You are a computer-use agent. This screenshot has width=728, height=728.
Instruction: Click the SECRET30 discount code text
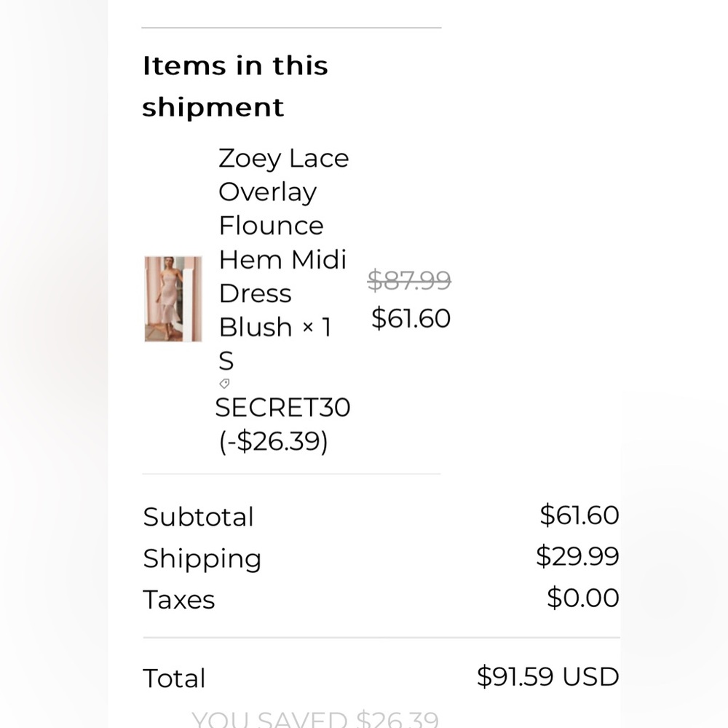(x=282, y=407)
